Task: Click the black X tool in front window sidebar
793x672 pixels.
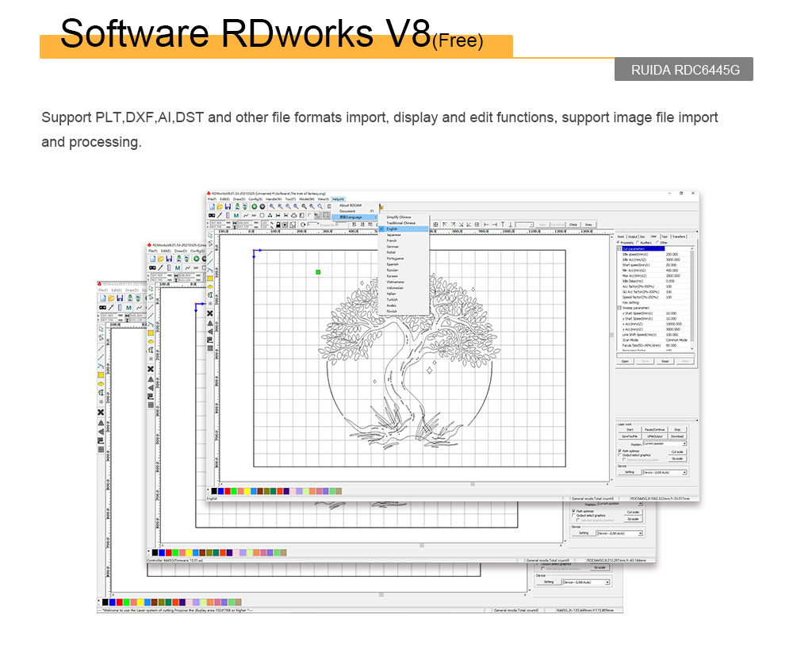Action: [210, 313]
